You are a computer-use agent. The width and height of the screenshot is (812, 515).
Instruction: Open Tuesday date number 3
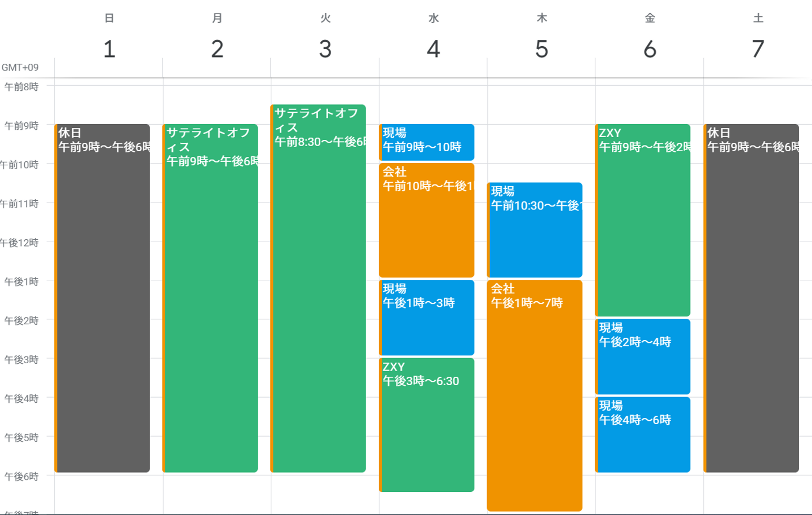pyautogui.click(x=325, y=50)
